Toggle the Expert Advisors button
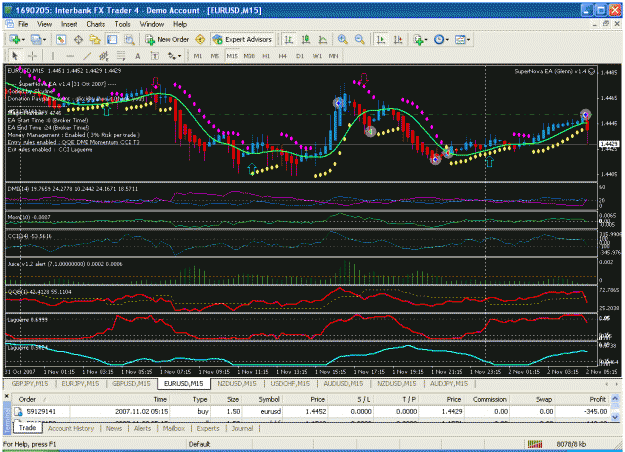 coord(242,39)
